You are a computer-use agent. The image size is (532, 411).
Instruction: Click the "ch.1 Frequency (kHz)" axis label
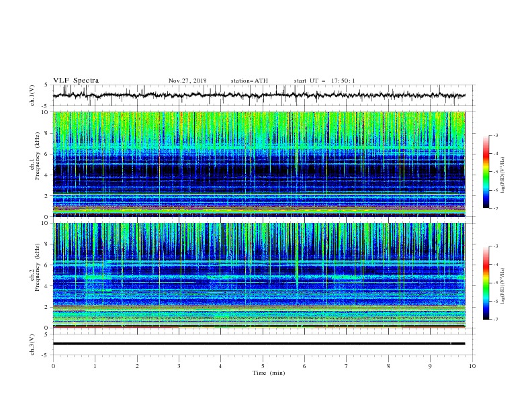[35, 155]
